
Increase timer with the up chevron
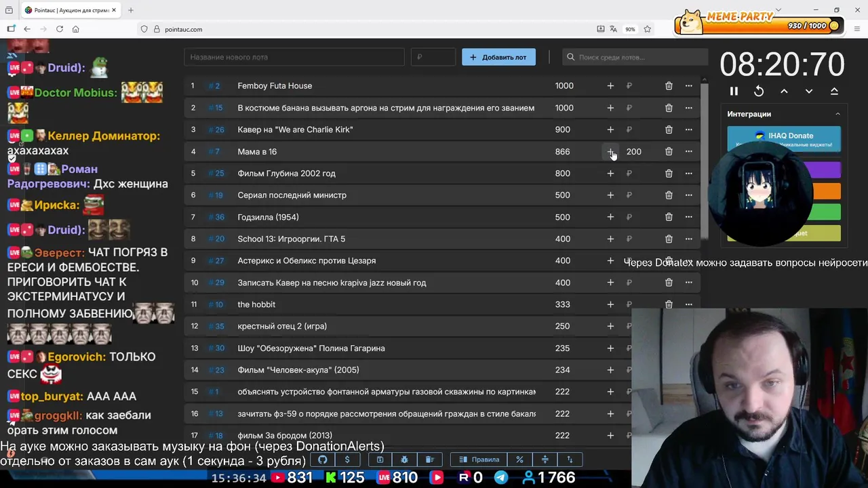(784, 91)
